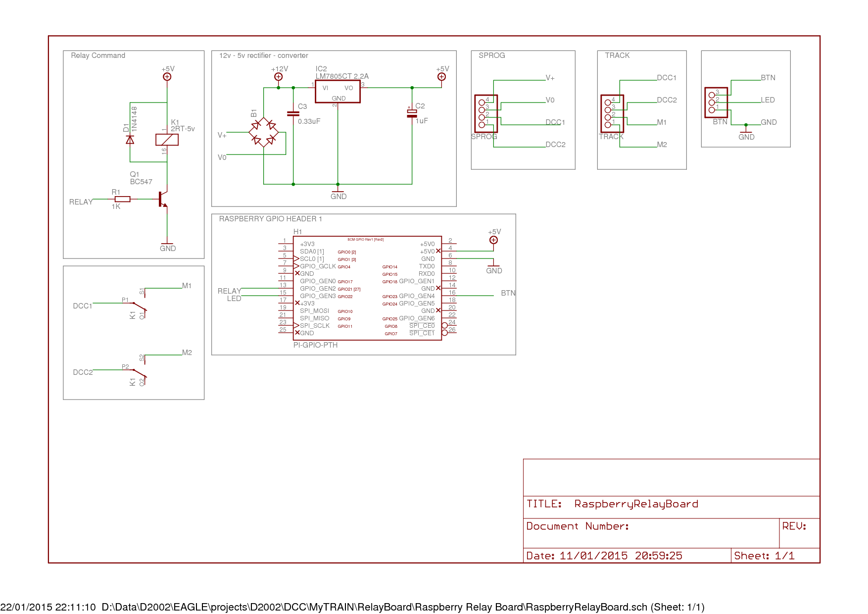Click the IC2 voltage regulator box

(338, 92)
